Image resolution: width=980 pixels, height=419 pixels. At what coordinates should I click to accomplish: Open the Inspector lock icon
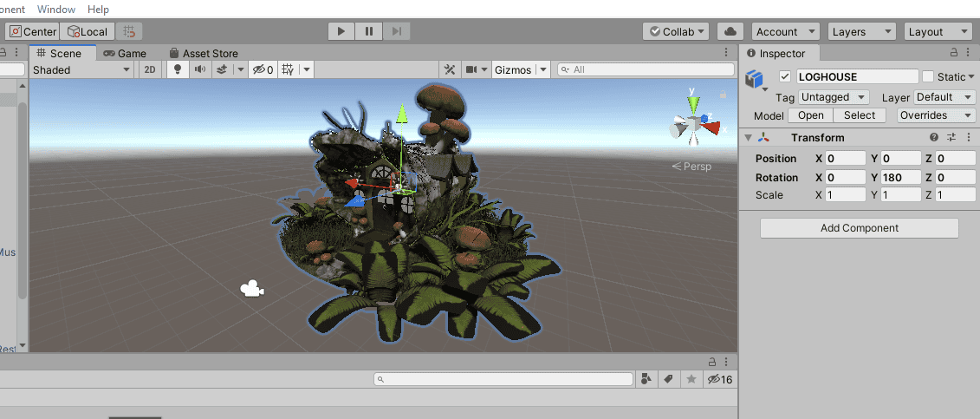pos(954,53)
